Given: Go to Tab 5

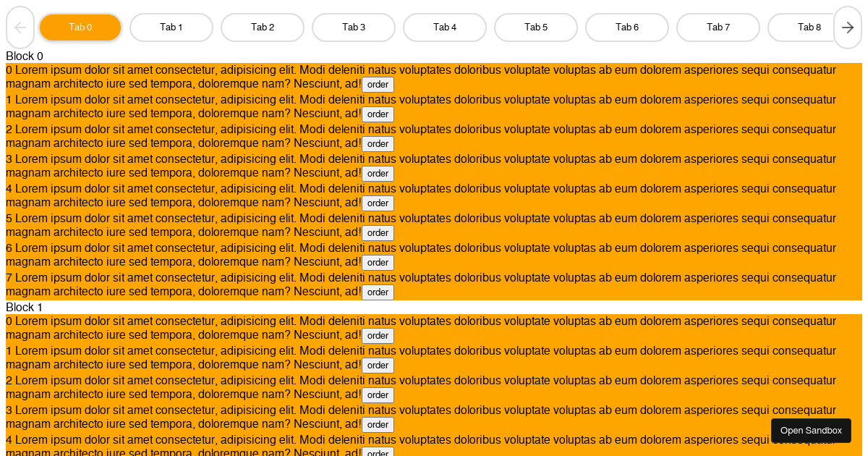Looking at the screenshot, I should tap(536, 28).
